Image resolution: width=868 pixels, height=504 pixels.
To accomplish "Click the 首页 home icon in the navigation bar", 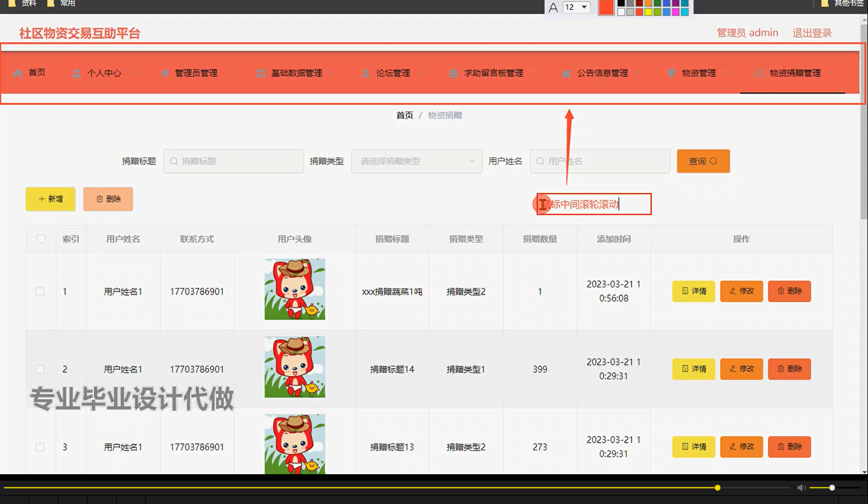I will click(17, 73).
